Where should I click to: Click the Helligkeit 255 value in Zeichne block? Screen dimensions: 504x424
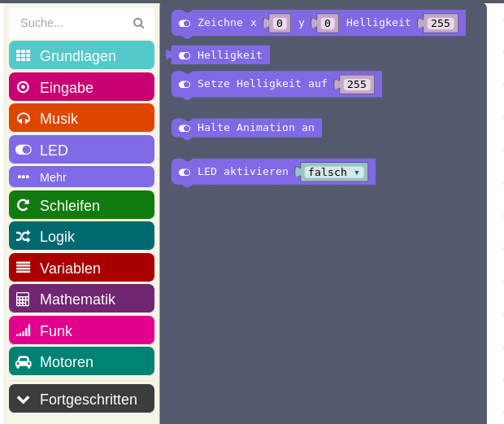coord(441,23)
